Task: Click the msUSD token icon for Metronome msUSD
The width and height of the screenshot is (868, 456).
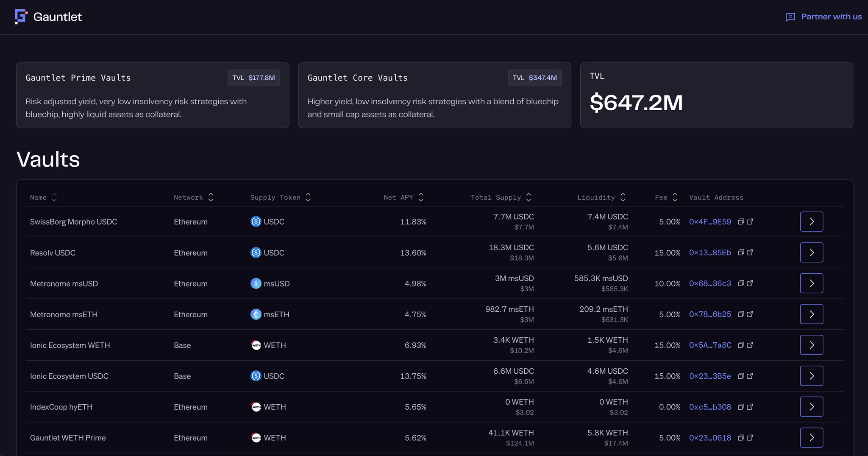Action: point(256,283)
